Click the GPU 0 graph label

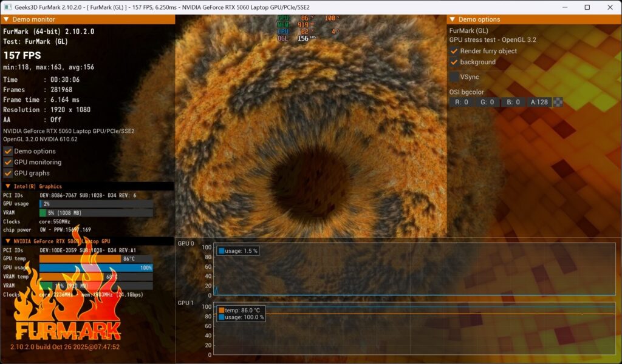[186, 244]
